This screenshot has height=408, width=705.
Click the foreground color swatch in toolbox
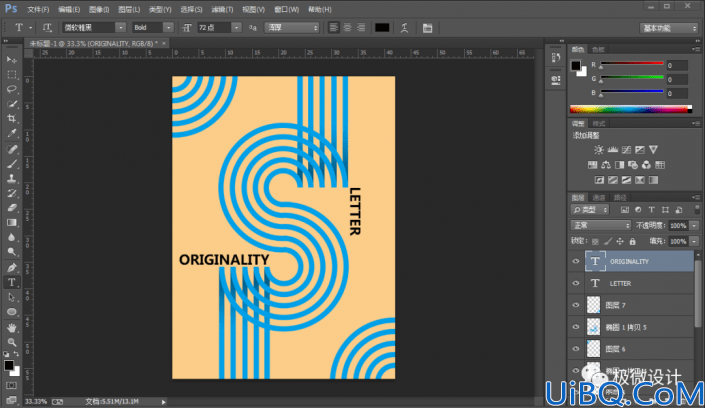[x=9, y=365]
